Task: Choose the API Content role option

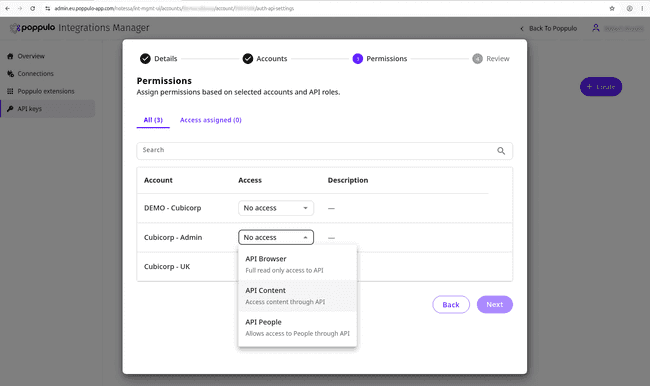Action: [297, 296]
